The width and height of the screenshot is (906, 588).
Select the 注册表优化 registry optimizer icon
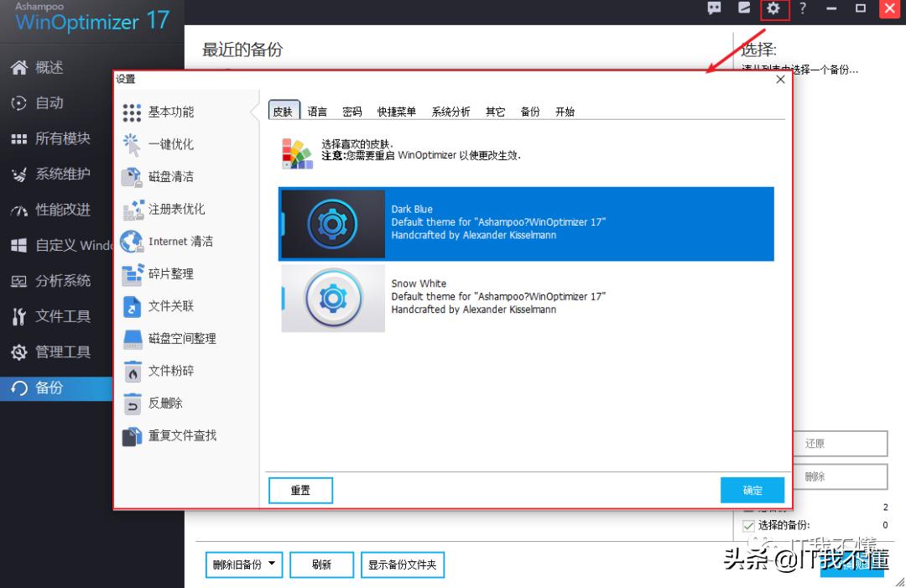click(133, 209)
